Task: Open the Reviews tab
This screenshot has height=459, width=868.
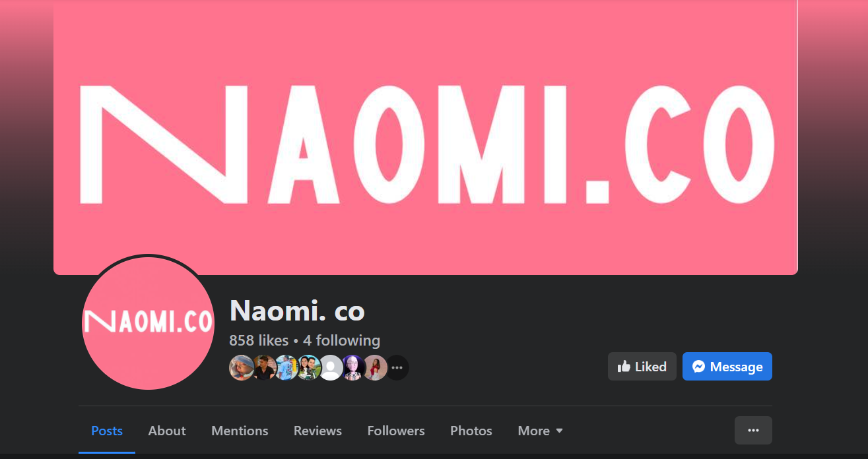Action: [317, 431]
